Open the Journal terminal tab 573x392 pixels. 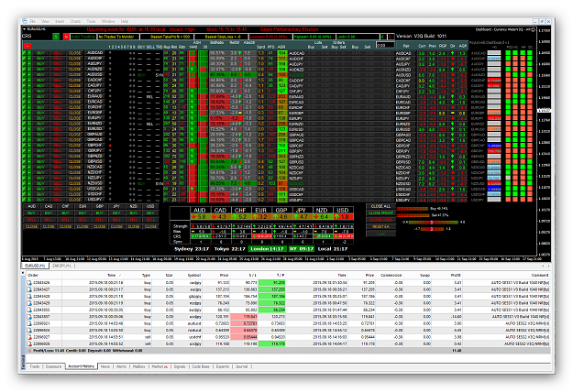(241, 366)
